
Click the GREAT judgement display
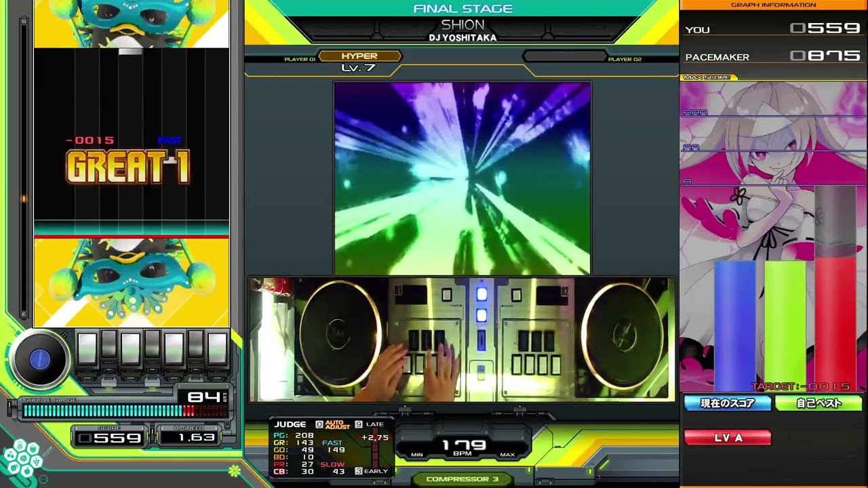click(127, 167)
